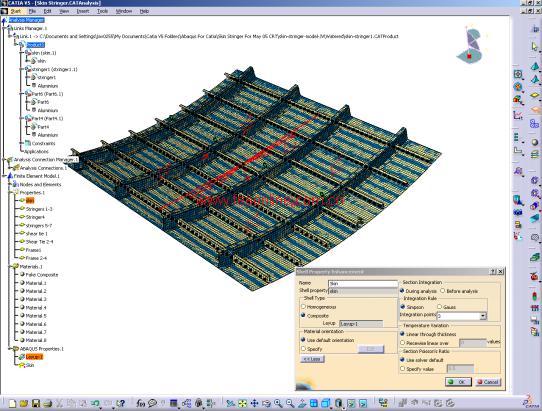Select the Pan arrows icon
This screenshot has width=542, height=411.
click(254, 403)
